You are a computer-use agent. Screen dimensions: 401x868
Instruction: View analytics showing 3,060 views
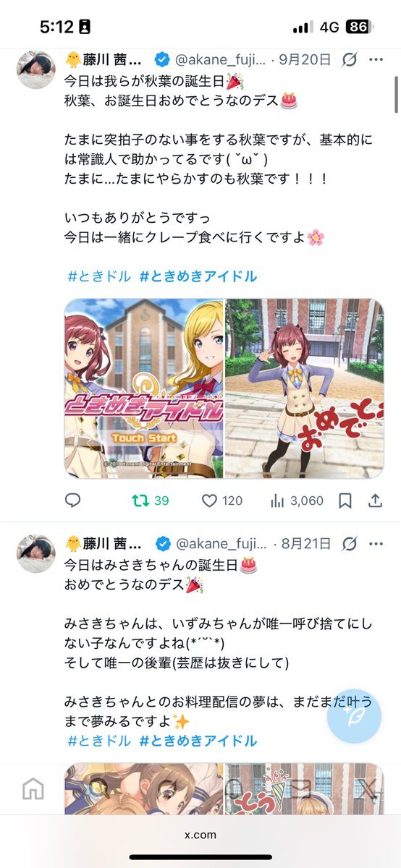296,501
